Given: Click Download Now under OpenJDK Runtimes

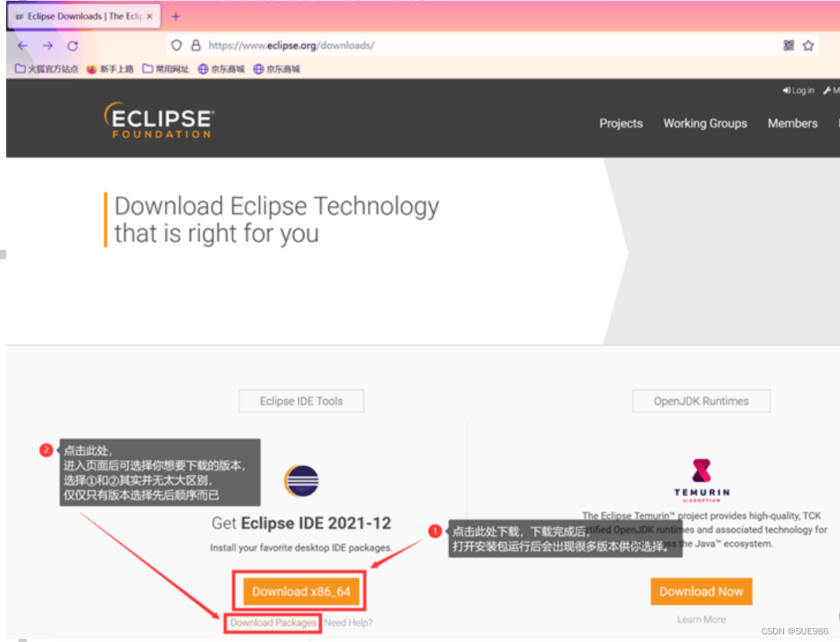Looking at the screenshot, I should tap(700, 591).
